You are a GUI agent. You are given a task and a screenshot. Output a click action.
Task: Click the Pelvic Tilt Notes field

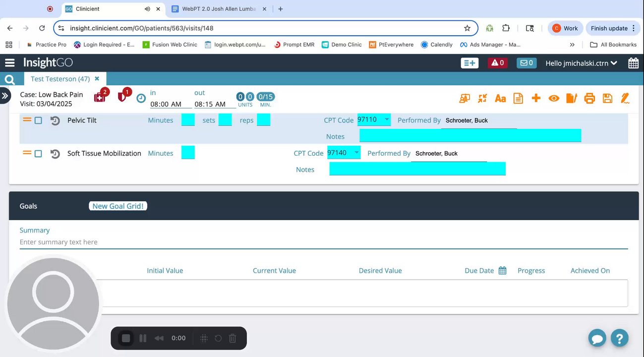[x=470, y=135]
